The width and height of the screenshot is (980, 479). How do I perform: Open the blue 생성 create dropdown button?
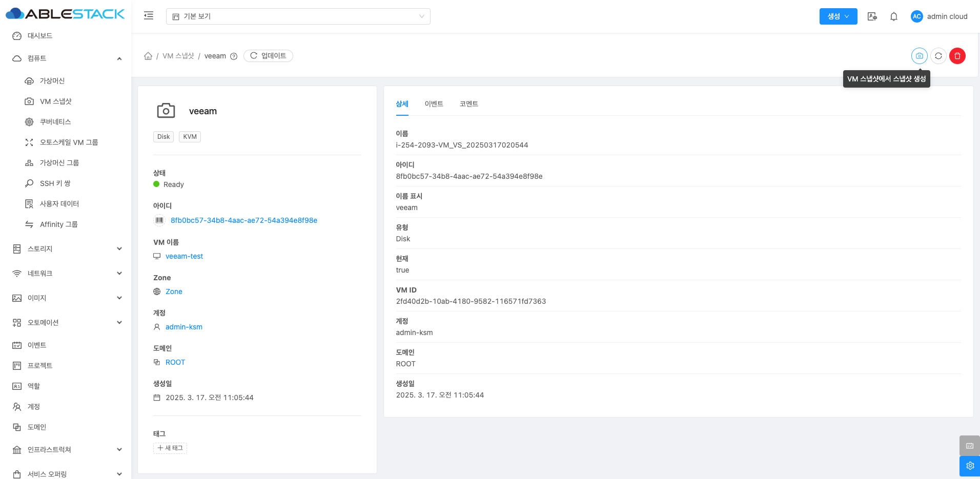(x=838, y=16)
